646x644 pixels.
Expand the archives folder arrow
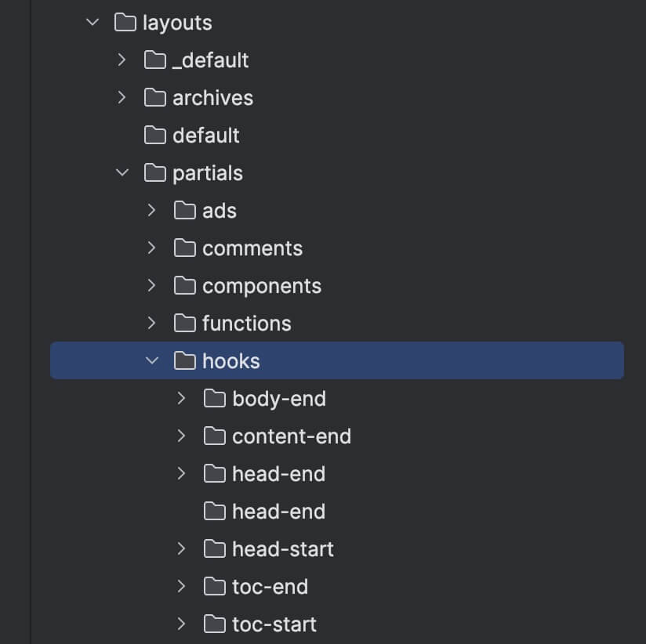coord(122,98)
